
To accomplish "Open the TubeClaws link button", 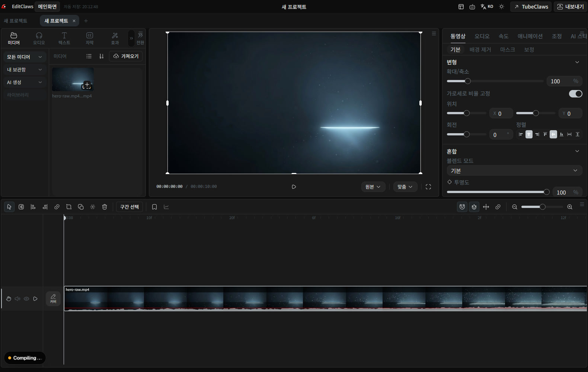I will tap(531, 7).
